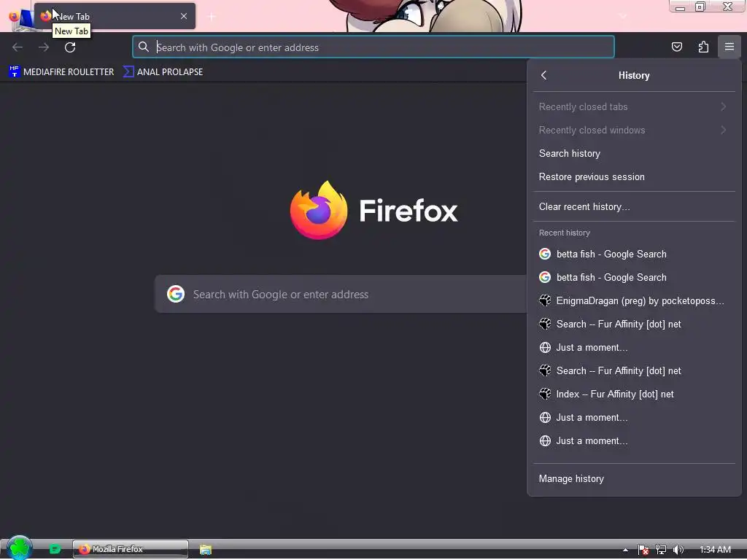
Task: Choose Restore previous session
Action: click(634, 176)
